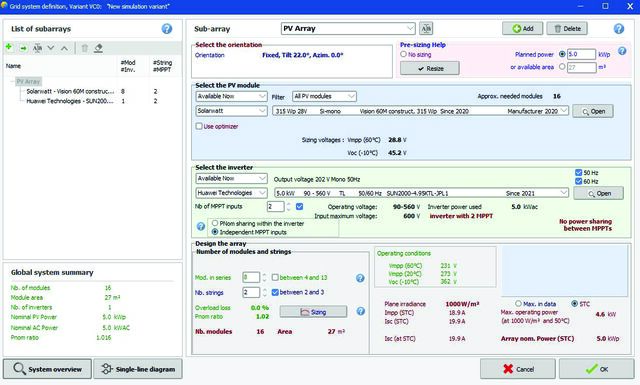Click Single-line diagram button
The height and width of the screenshot is (385, 640).
(138, 369)
